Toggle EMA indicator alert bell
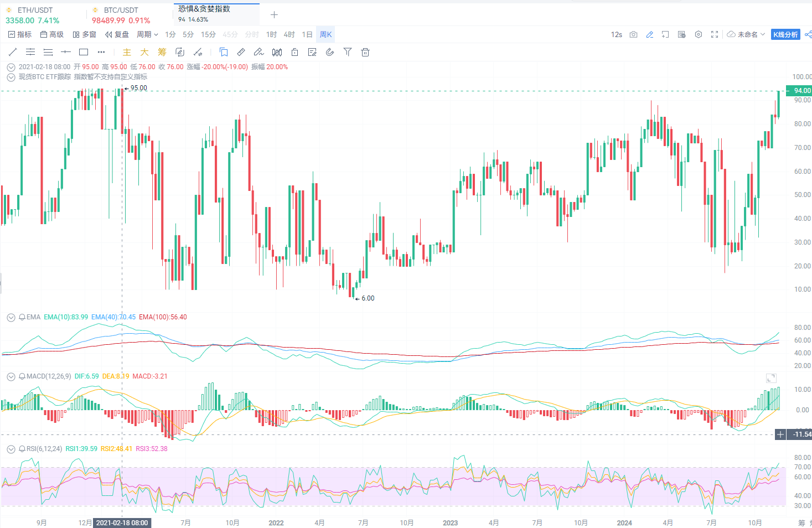This screenshot has width=812, height=528. 22,317
